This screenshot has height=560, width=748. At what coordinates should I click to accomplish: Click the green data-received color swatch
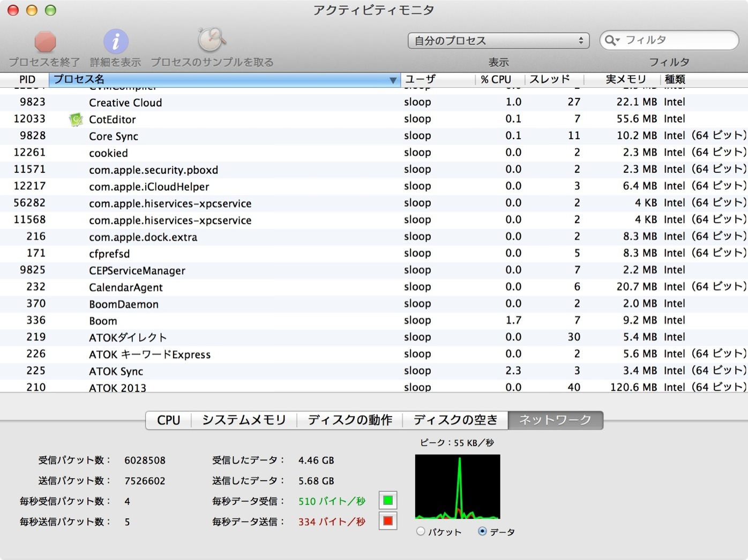(x=388, y=501)
